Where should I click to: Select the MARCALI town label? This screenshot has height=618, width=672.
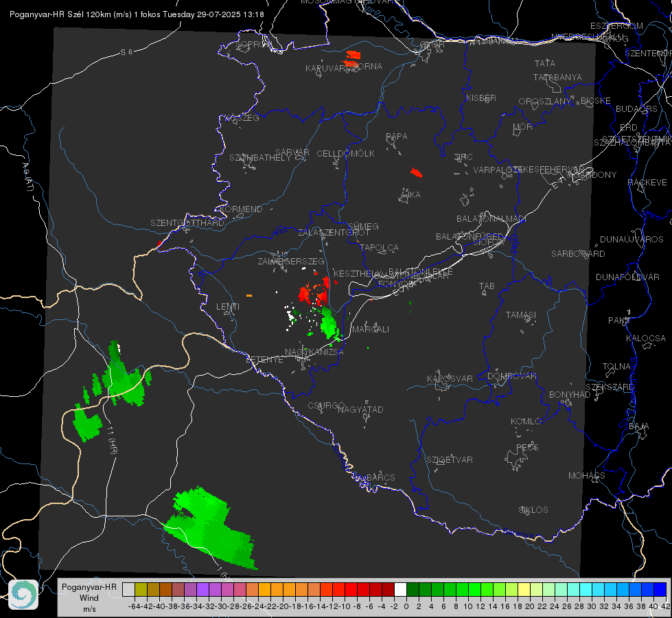point(370,330)
